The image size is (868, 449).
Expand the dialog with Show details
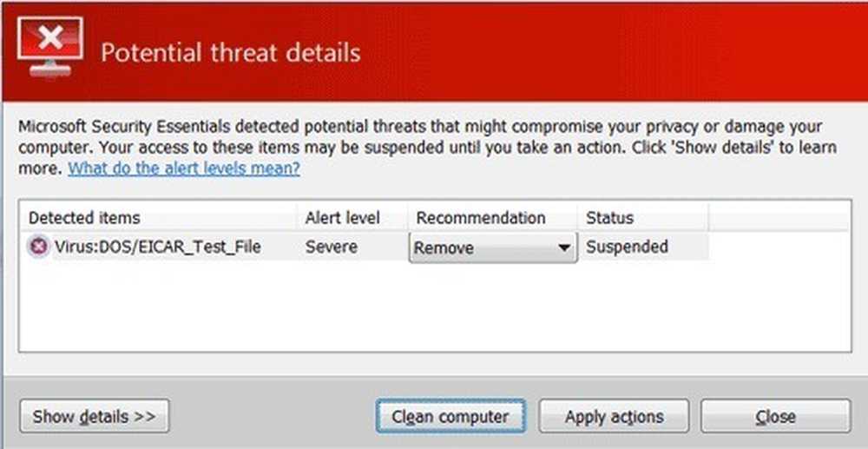94,416
